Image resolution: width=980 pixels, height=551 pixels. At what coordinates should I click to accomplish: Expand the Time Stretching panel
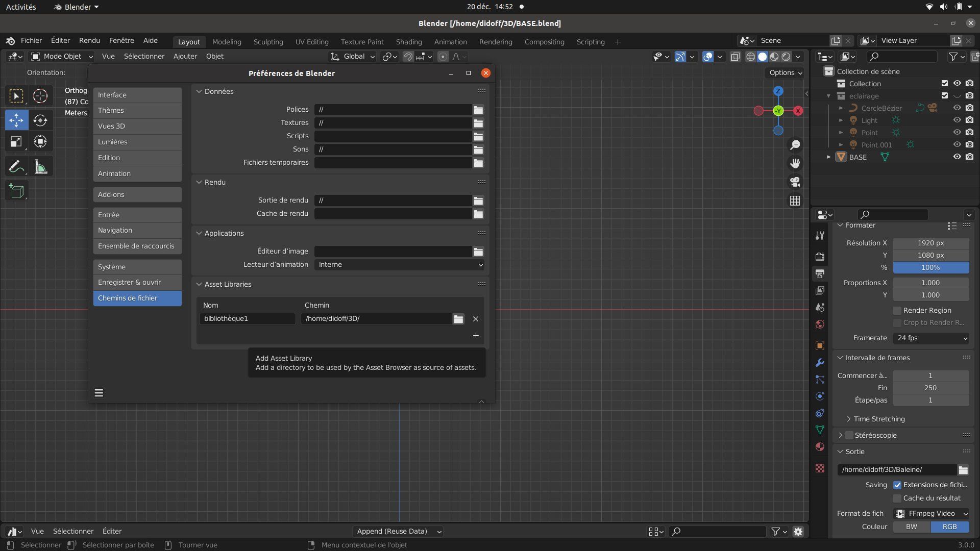(849, 419)
